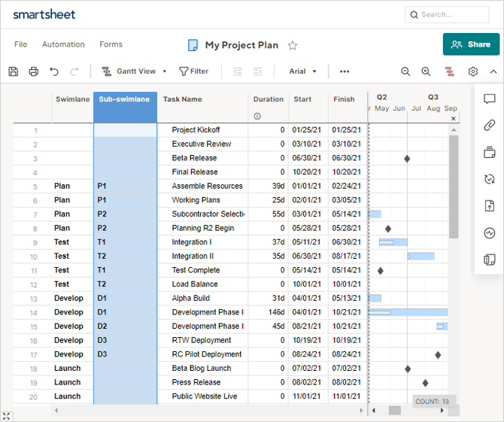Image resolution: width=504 pixels, height=422 pixels.
Task: Open the Forms menu
Action: coord(111,44)
